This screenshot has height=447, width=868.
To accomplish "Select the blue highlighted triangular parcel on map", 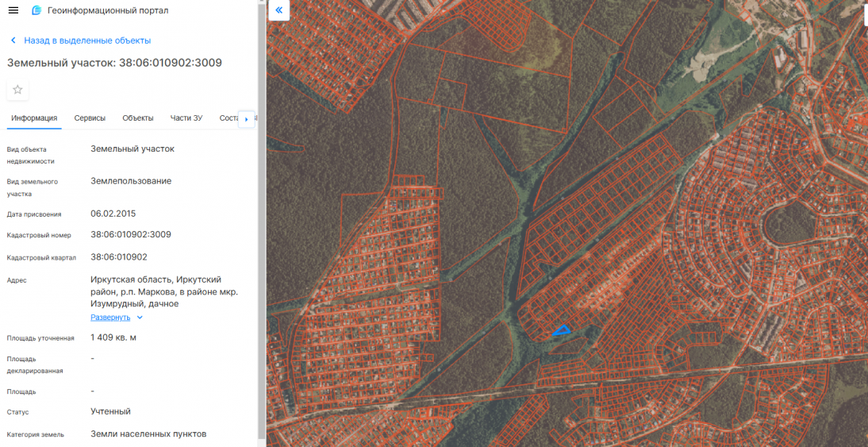I will point(563,330).
